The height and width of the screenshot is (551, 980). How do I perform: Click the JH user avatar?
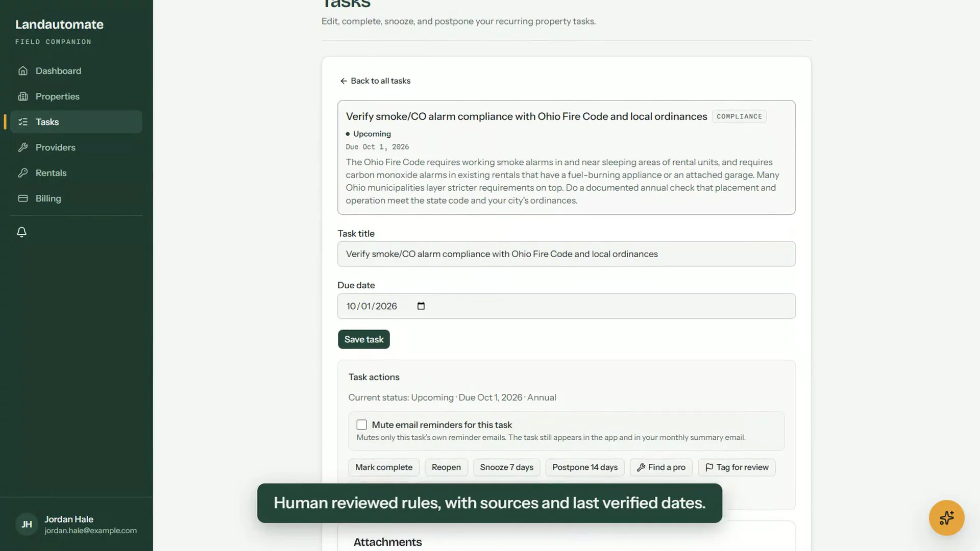pos(27,524)
